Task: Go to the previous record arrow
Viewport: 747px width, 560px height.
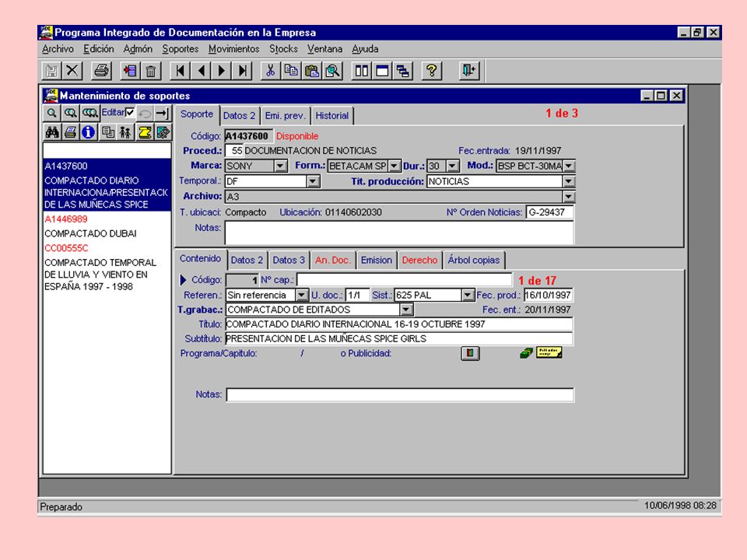Action: (201, 71)
